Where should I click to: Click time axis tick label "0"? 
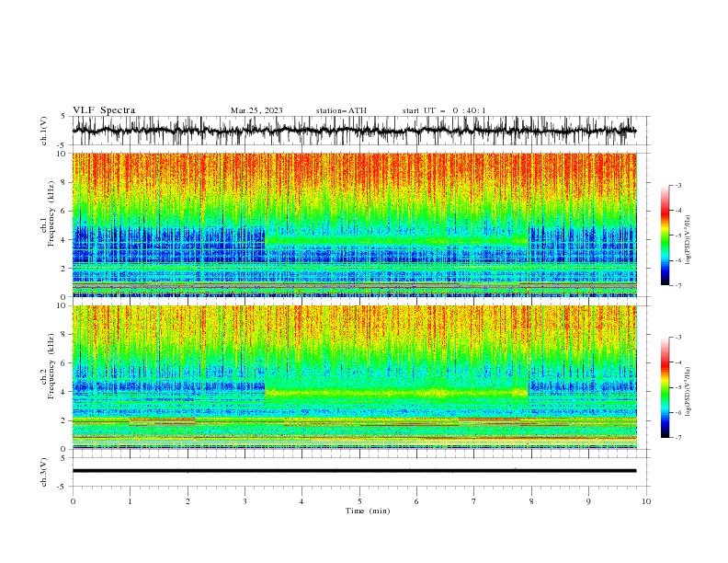click(73, 501)
